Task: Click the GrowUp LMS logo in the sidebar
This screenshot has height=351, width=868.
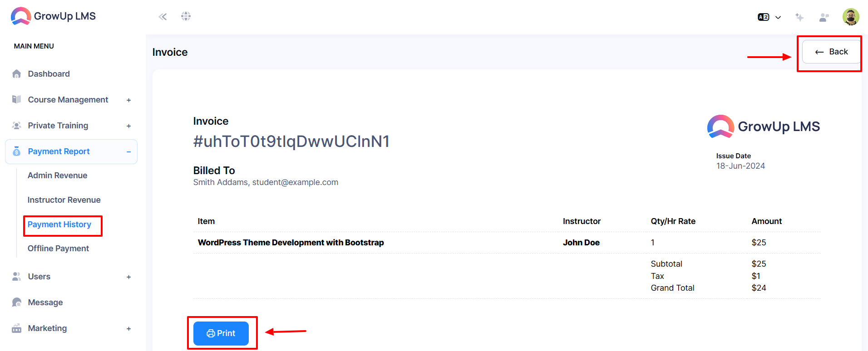Action: [x=53, y=16]
